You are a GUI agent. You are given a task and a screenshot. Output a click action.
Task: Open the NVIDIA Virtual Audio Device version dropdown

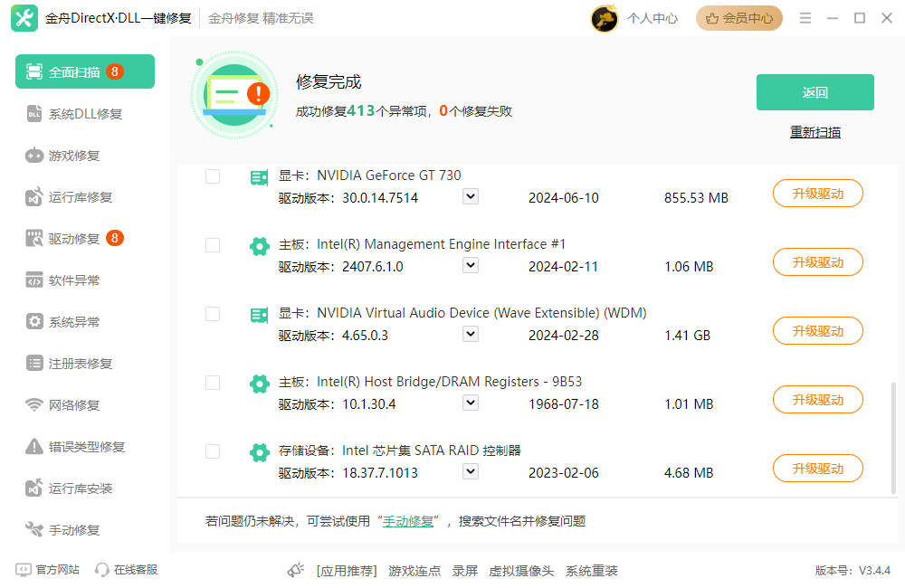point(470,333)
